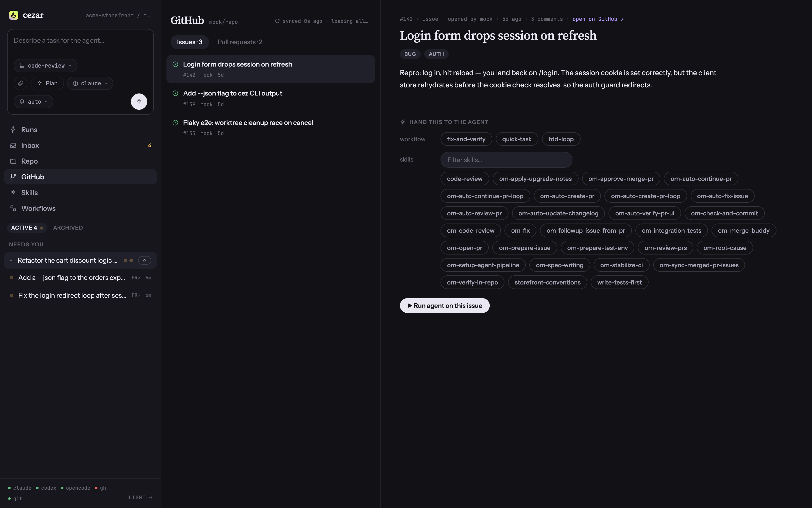
Task: Click the opencode status entry in footer
Action: [76, 488]
